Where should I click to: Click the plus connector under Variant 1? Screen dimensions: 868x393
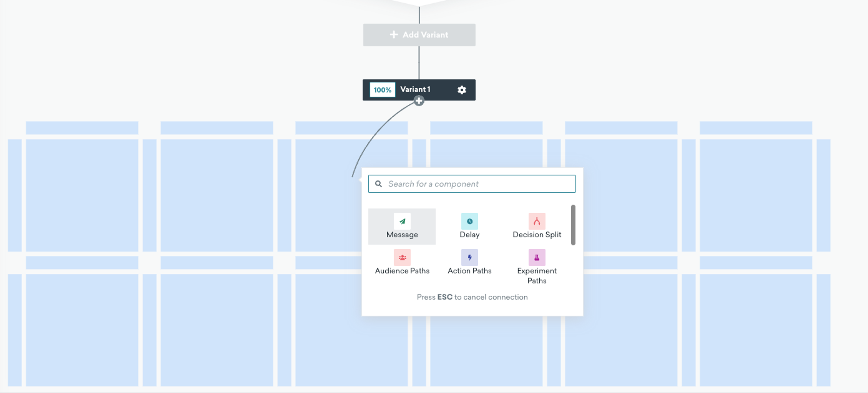tap(419, 101)
